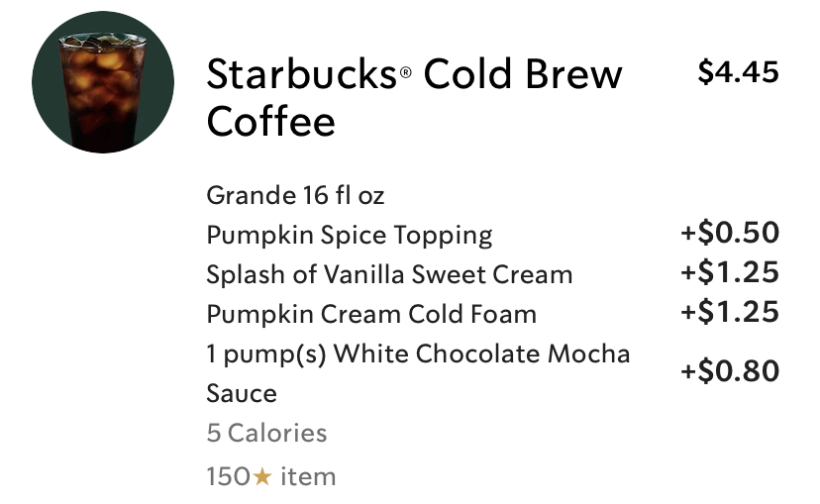Click the 150 stars number

tap(228, 477)
